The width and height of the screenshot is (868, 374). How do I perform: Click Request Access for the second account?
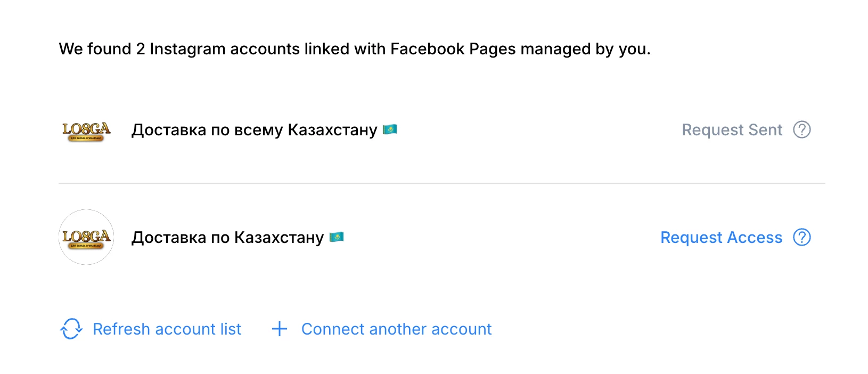[721, 237]
